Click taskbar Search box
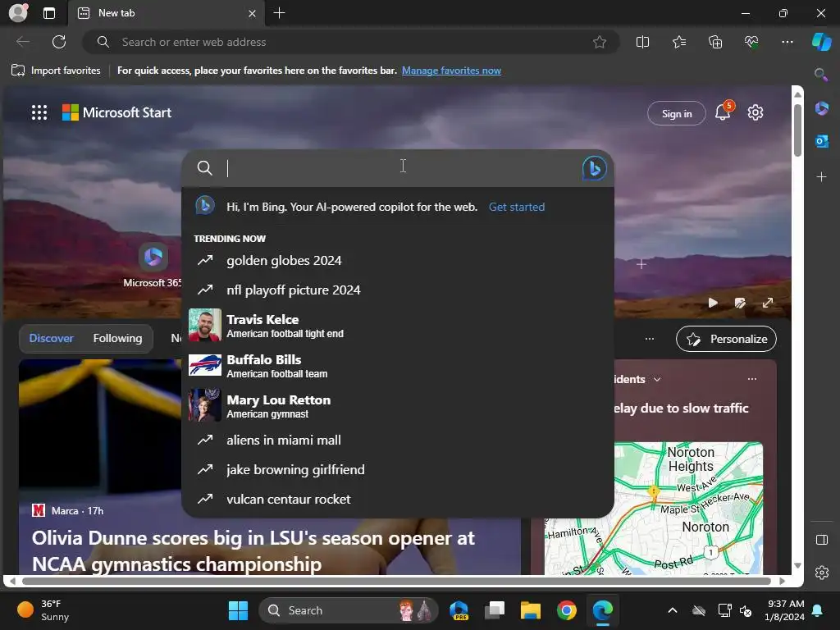This screenshot has height=630, width=840. coord(349,610)
